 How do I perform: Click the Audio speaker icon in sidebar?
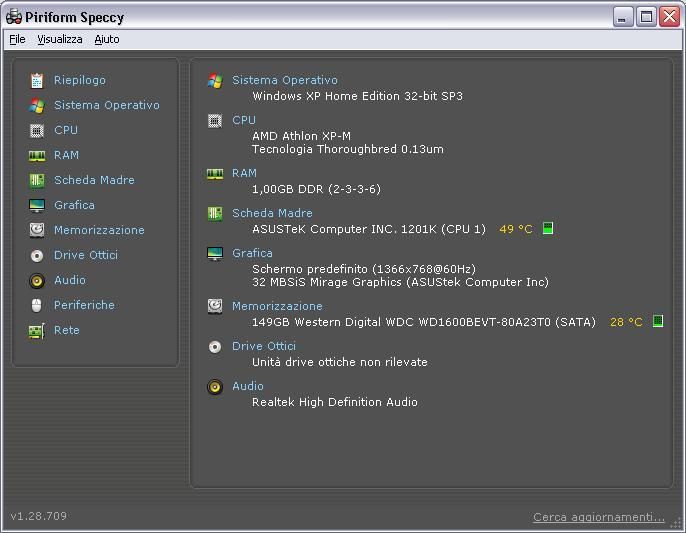[37, 280]
